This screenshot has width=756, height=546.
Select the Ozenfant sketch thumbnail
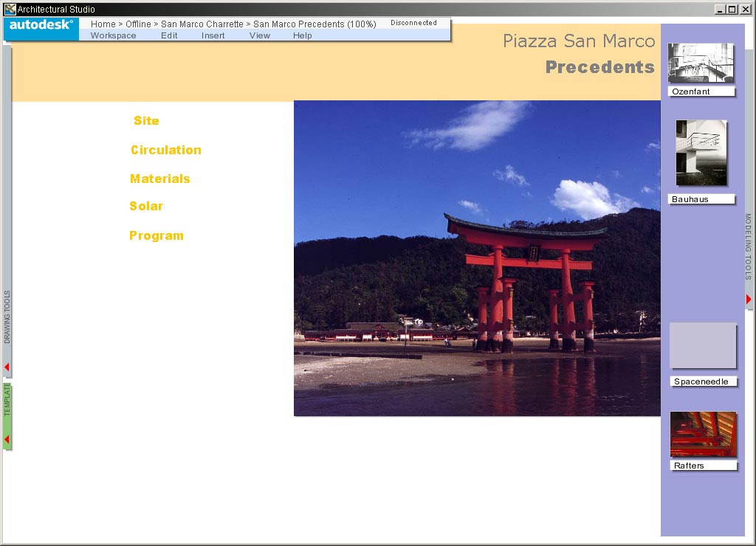pyautogui.click(x=701, y=63)
